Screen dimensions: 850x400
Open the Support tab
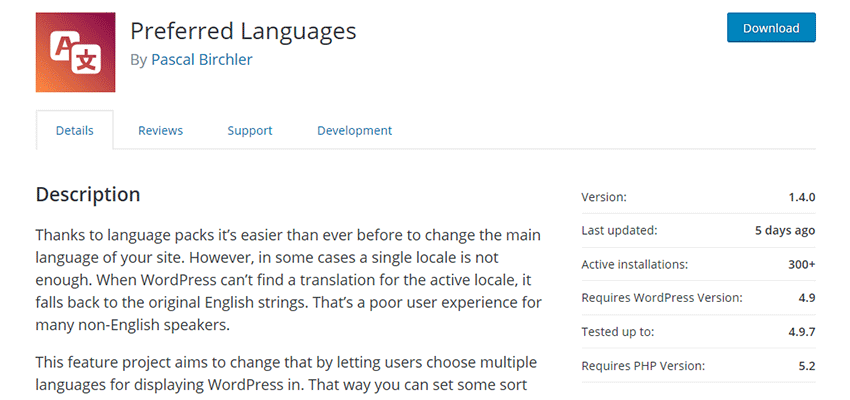point(249,131)
